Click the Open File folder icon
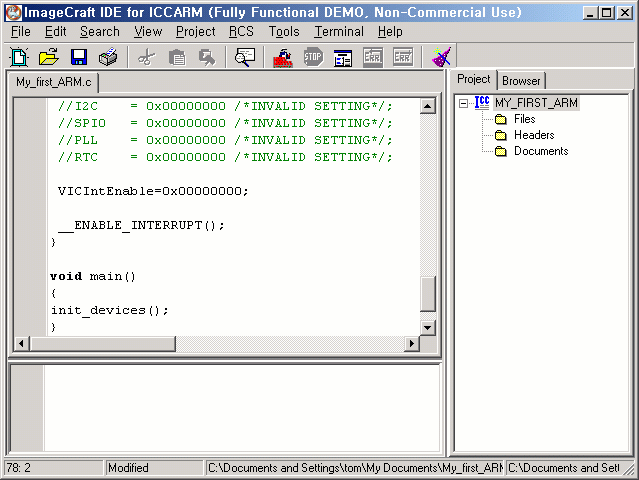This screenshot has width=639, height=480. click(48, 57)
